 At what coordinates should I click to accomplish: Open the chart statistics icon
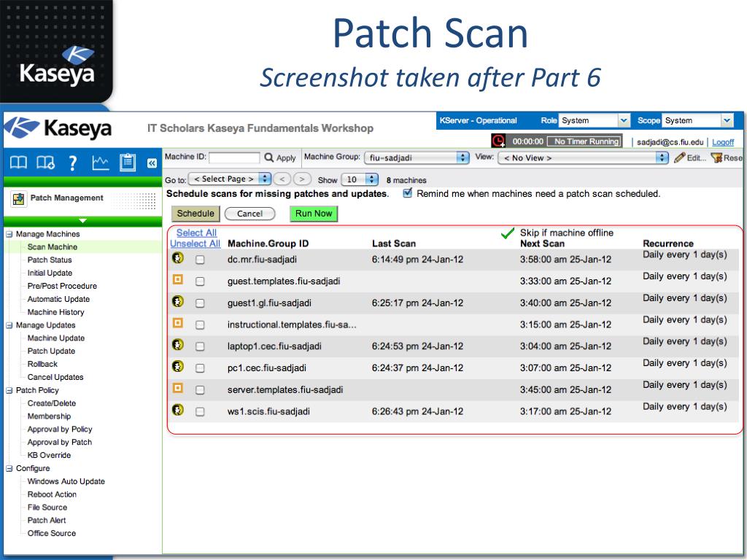click(x=100, y=163)
